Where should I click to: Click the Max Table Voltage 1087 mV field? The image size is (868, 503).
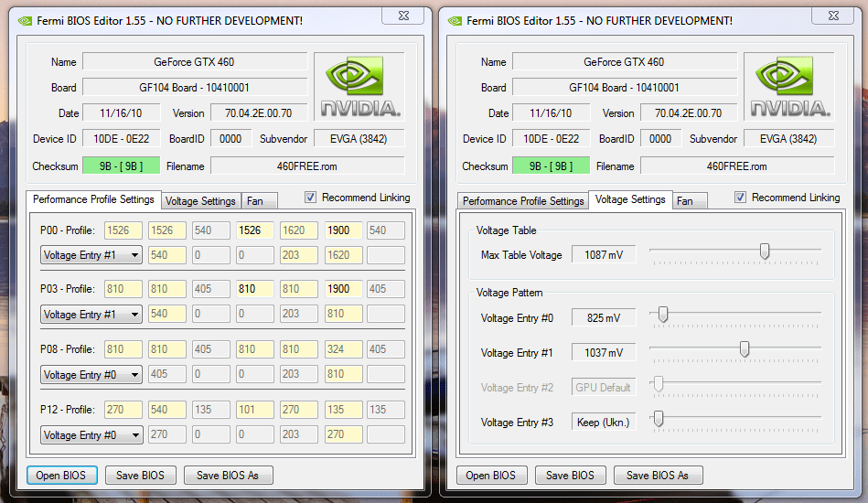point(604,255)
